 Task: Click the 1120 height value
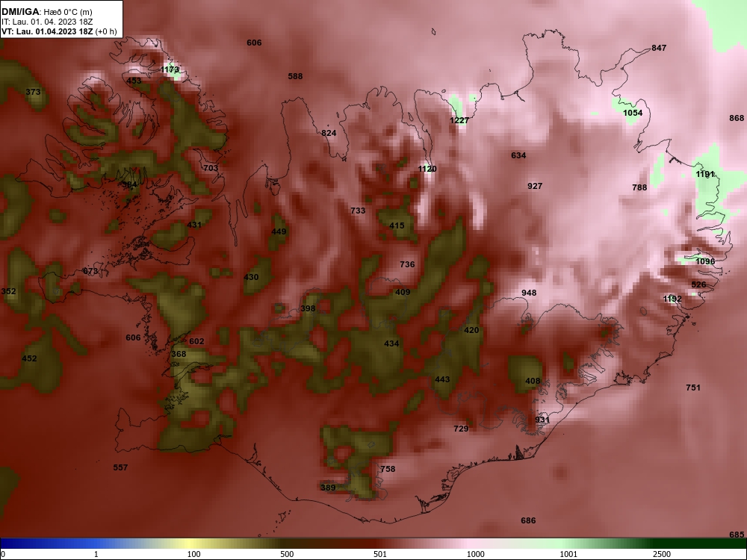(x=427, y=169)
